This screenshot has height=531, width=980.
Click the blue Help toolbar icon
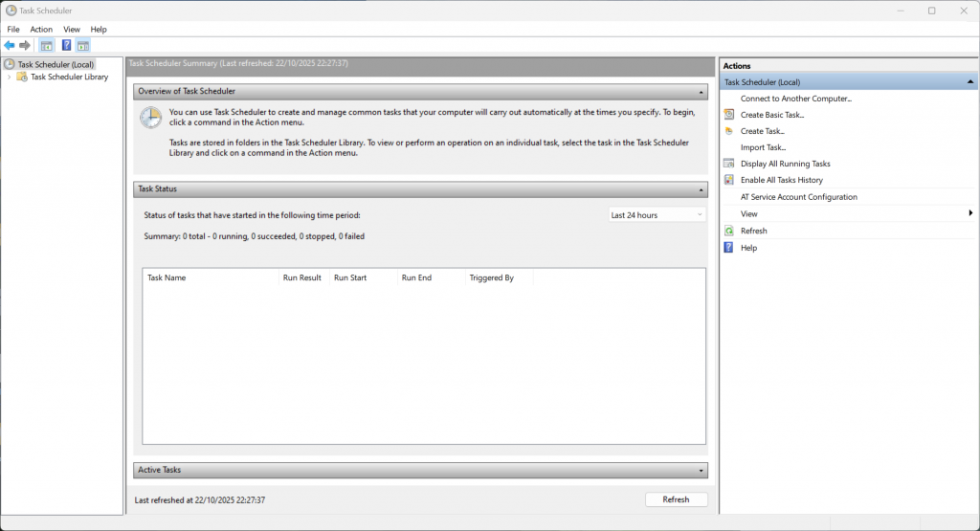click(66, 46)
